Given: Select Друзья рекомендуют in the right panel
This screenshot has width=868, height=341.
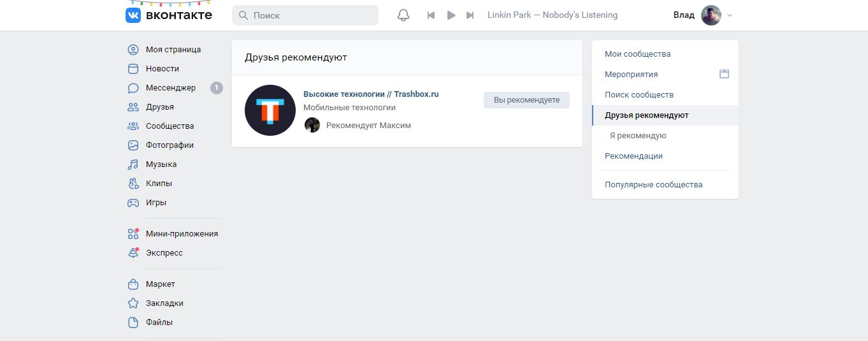Looking at the screenshot, I should pyautogui.click(x=665, y=115).
